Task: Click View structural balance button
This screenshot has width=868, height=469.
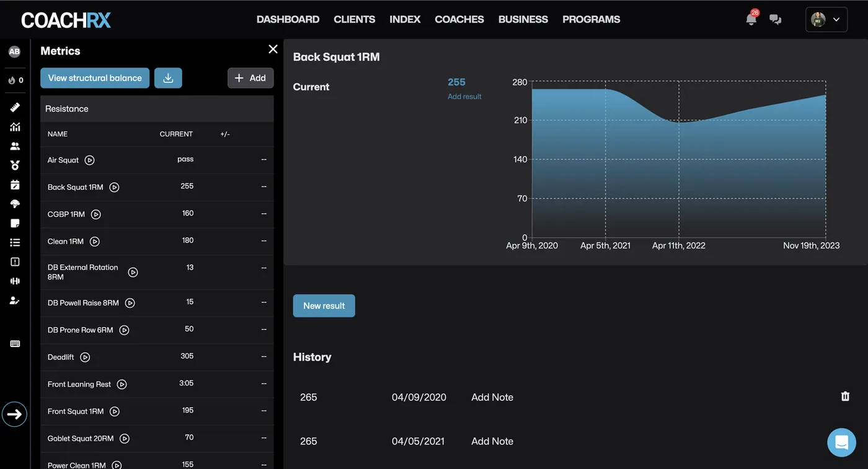Action: [x=95, y=78]
